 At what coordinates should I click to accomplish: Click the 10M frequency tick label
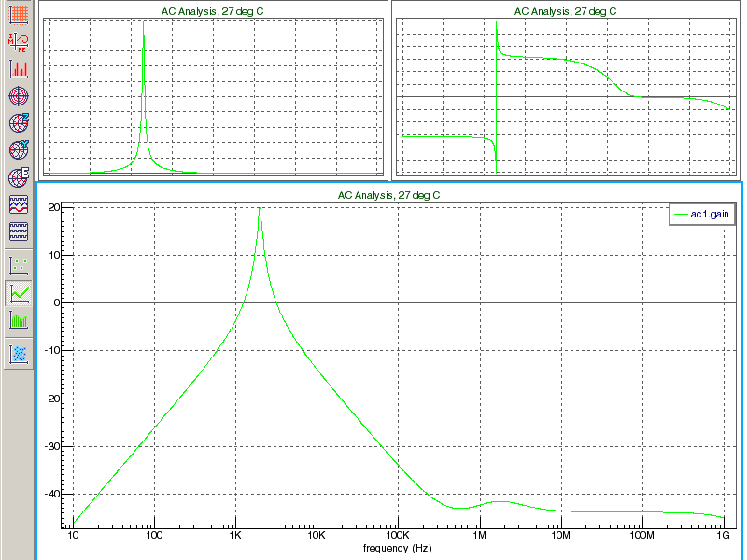(560, 535)
